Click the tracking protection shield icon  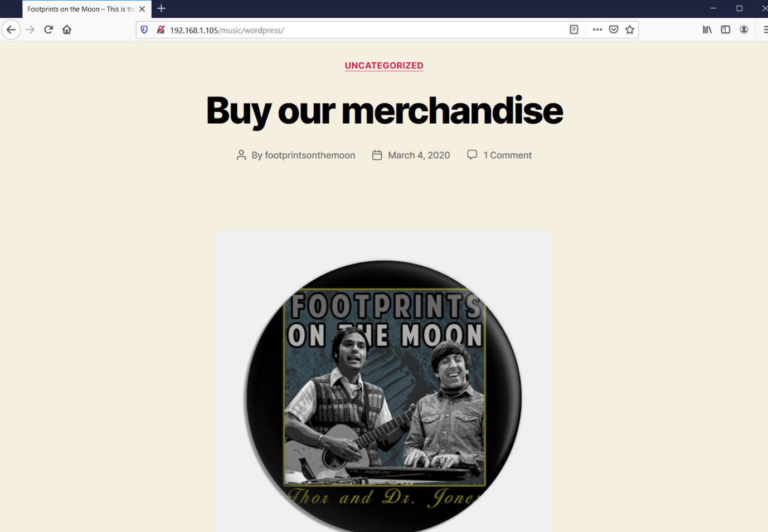[144, 30]
